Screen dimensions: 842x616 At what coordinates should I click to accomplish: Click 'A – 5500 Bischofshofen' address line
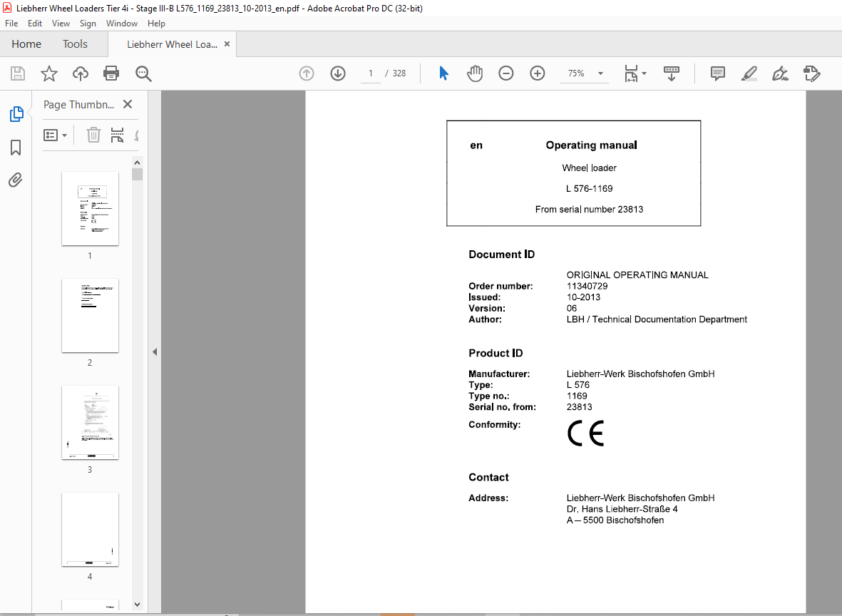(615, 520)
